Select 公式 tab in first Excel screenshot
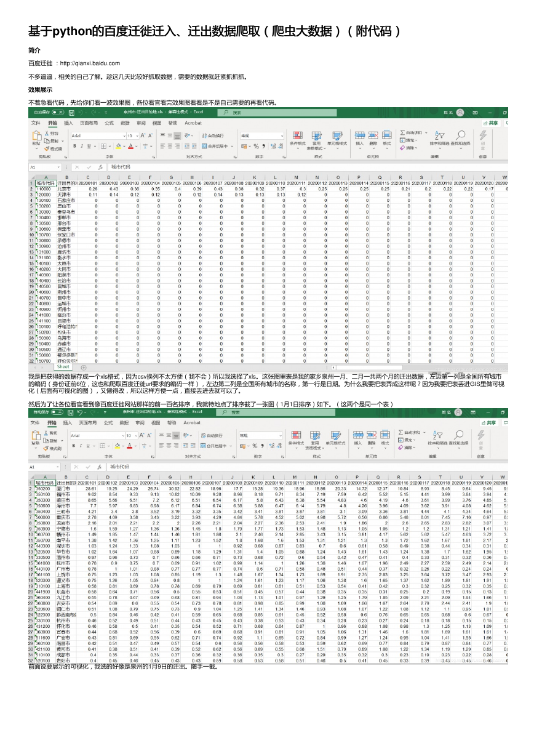 point(109,123)
